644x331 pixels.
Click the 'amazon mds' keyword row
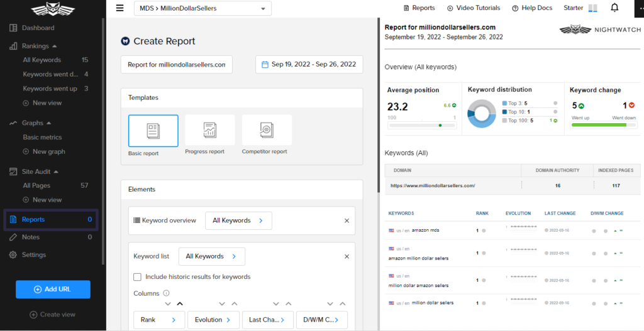coord(513,231)
